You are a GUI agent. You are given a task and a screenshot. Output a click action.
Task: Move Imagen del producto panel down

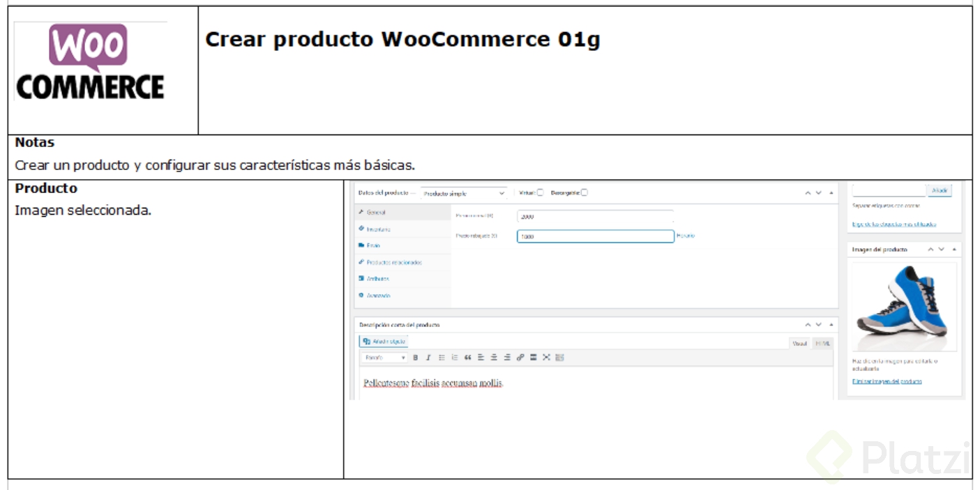point(941,249)
